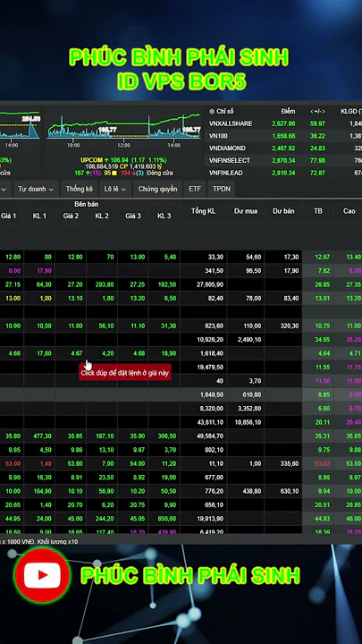Click the Cao column header
The height and width of the screenshot is (644, 362).
click(x=349, y=211)
